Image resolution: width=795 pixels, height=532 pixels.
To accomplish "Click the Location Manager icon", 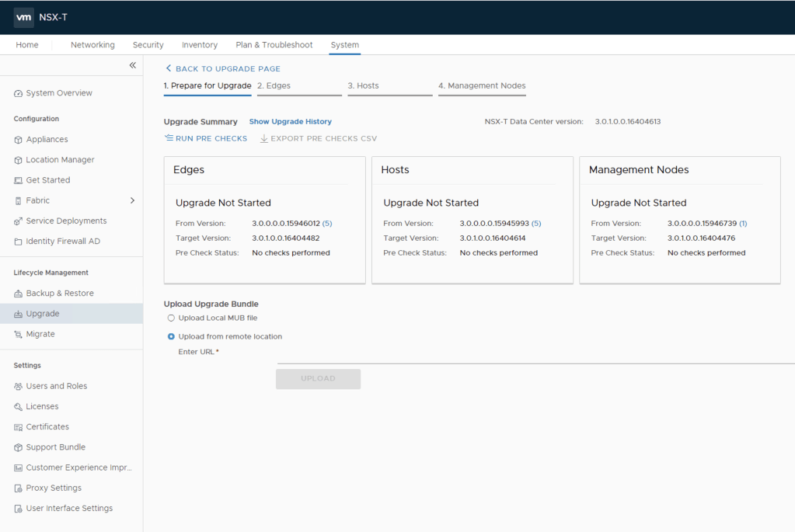I will [x=19, y=160].
